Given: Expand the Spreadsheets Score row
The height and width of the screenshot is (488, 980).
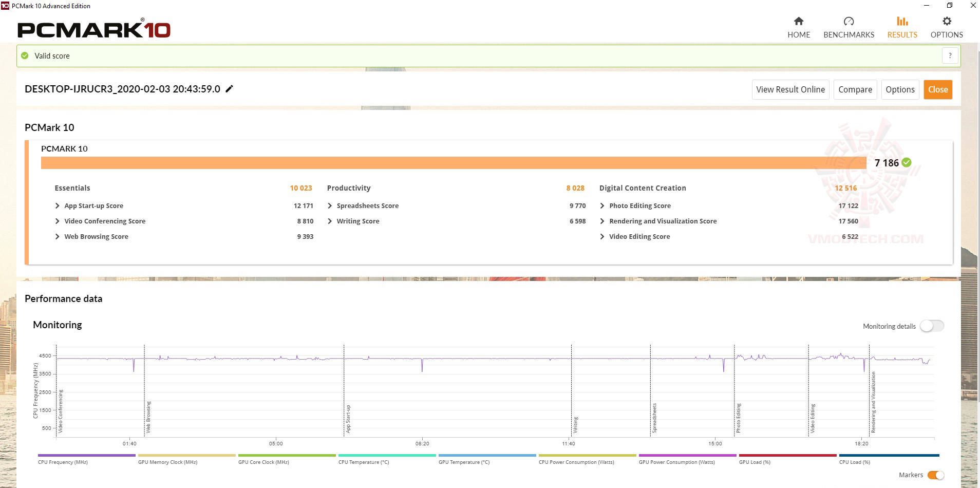Looking at the screenshot, I should tap(330, 205).
